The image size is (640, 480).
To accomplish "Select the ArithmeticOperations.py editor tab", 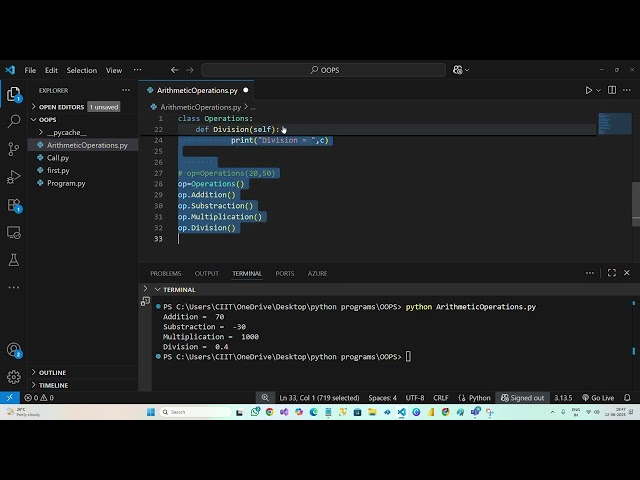I will point(197,90).
